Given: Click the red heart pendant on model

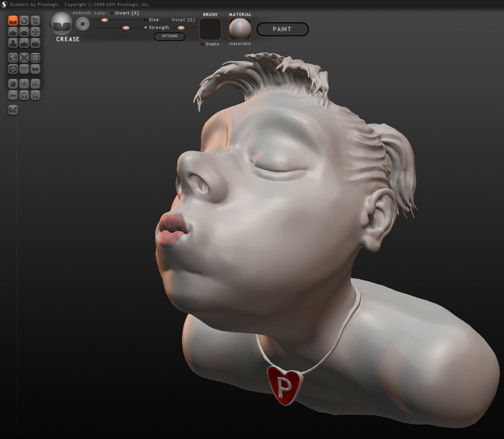Looking at the screenshot, I should tap(284, 385).
